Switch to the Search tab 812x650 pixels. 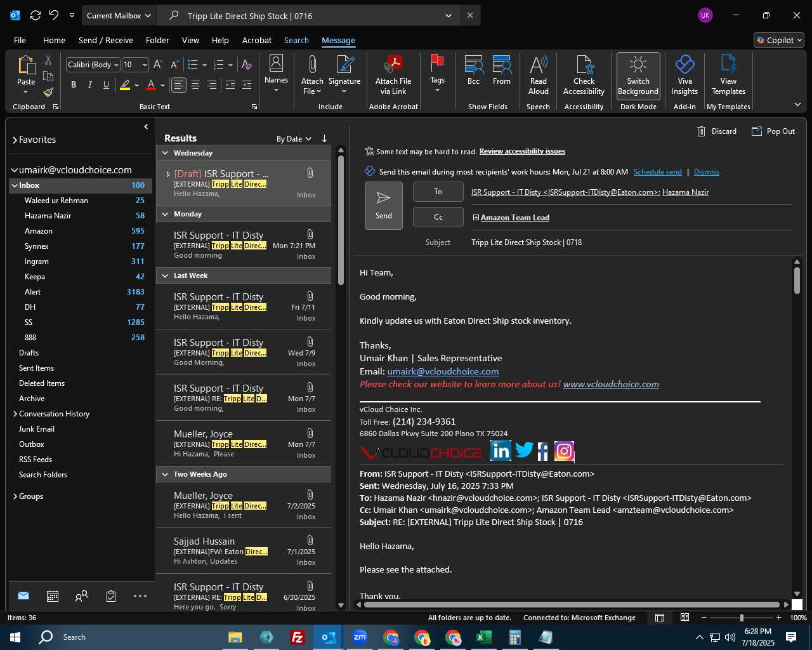[x=296, y=40]
